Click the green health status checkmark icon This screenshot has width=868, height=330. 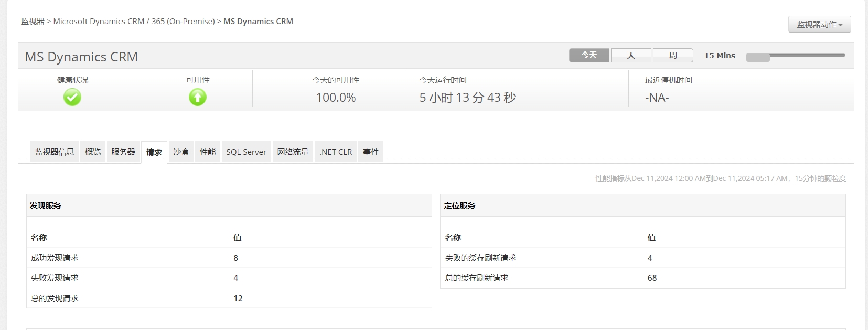coord(72,97)
